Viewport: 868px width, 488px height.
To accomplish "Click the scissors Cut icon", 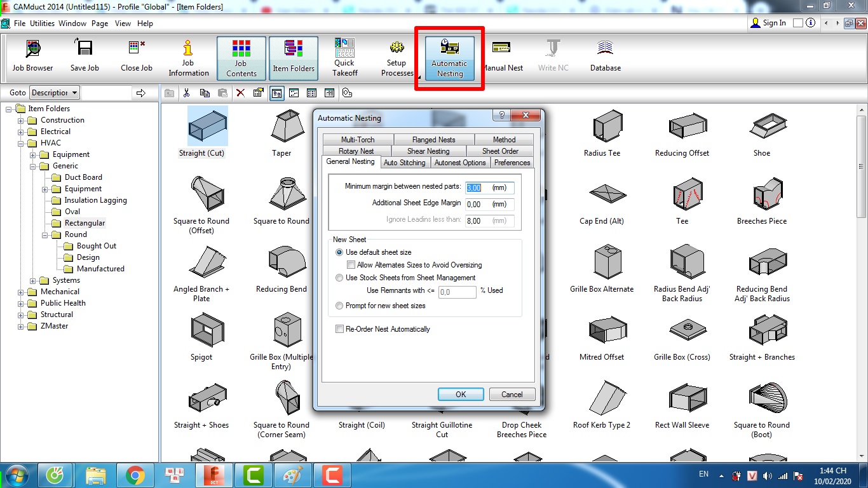I will (x=187, y=93).
